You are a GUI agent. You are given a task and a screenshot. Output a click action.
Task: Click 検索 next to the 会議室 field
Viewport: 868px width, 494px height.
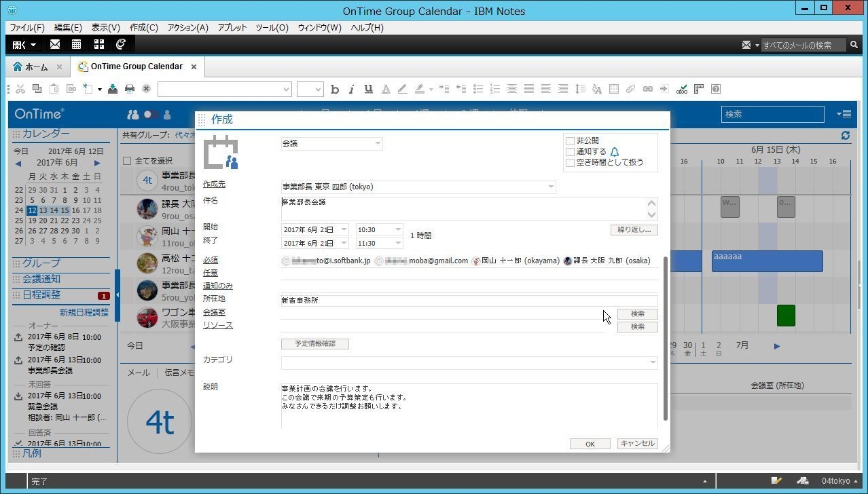tap(636, 313)
